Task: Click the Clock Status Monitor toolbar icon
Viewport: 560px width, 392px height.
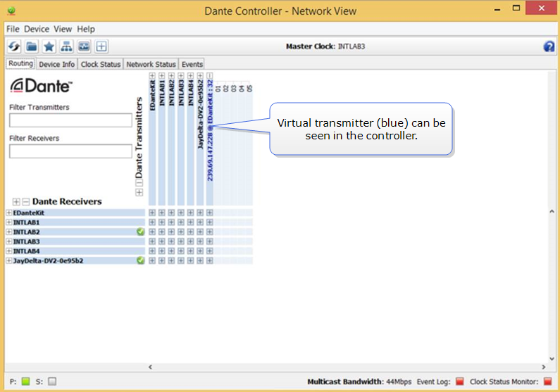Action: [x=84, y=46]
